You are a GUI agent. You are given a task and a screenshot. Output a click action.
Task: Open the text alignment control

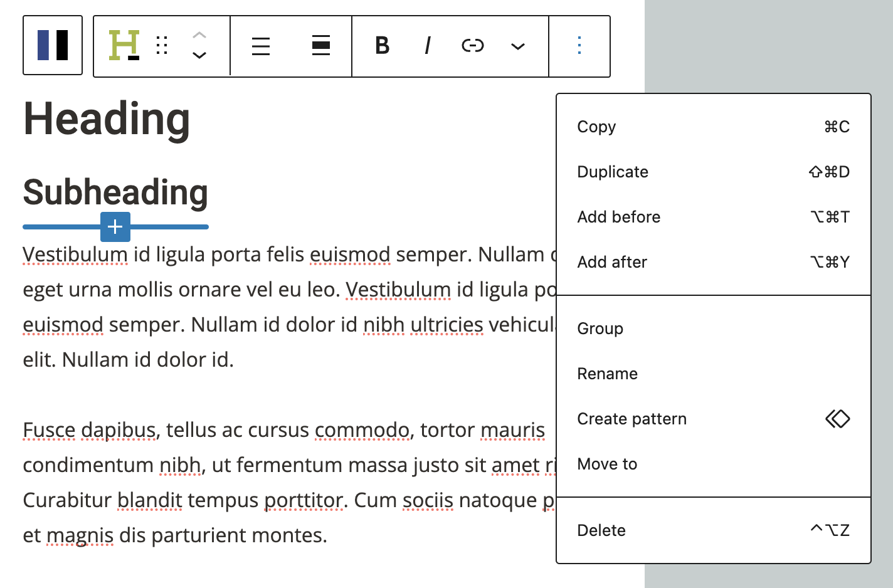coord(261,46)
